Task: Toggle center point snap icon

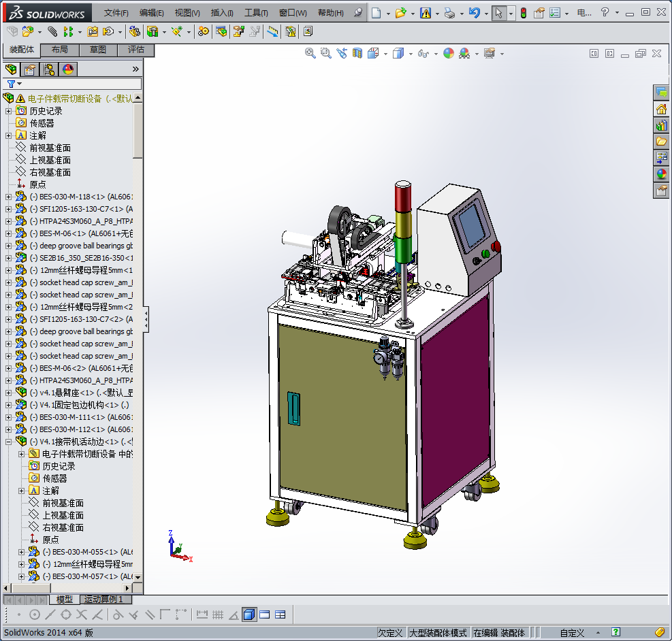Action: [x=35, y=615]
